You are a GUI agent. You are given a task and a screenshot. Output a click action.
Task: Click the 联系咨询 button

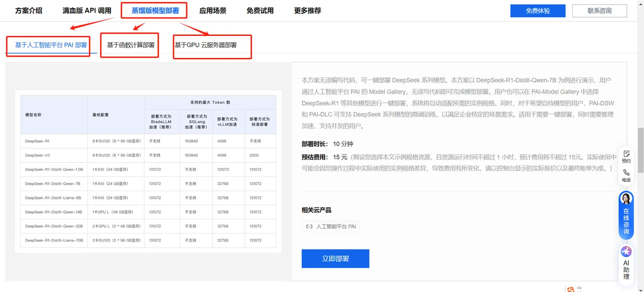click(599, 11)
